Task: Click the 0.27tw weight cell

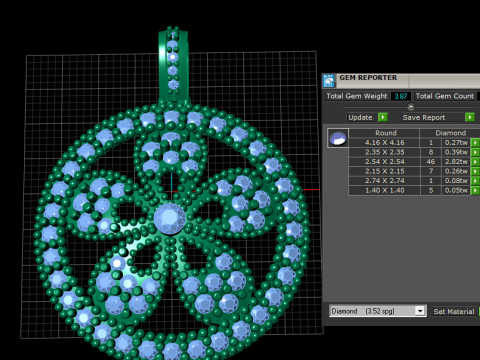Action: click(x=456, y=143)
